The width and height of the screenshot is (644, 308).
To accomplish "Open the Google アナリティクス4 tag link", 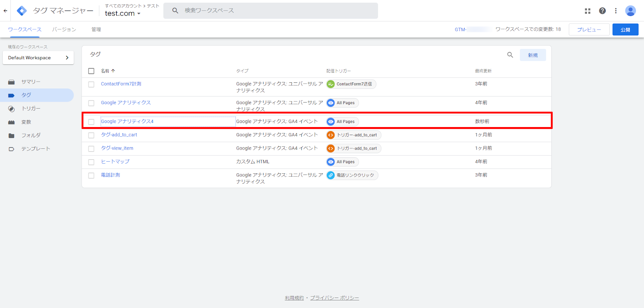I will coord(127,121).
